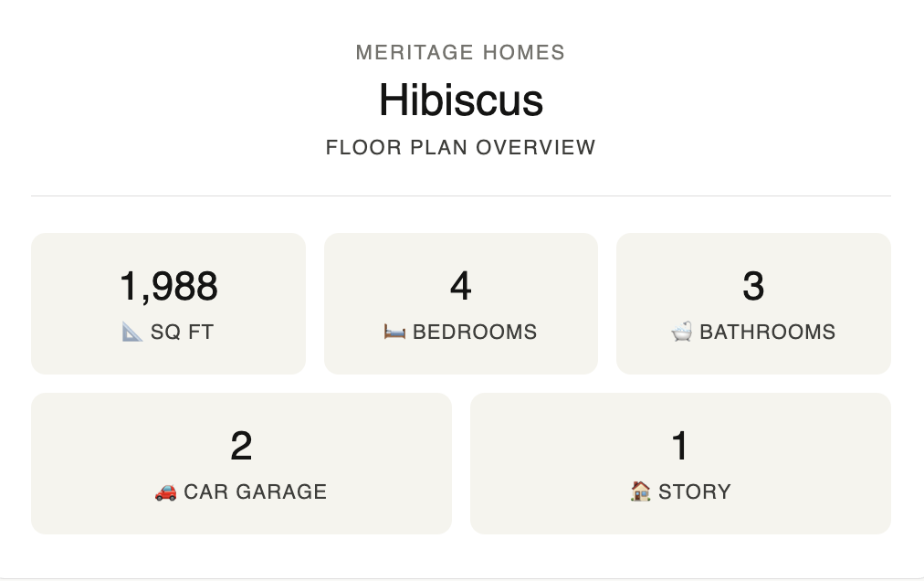The width and height of the screenshot is (924, 581).
Task: Click the CAR GARAGE label text
Action: [x=255, y=492]
